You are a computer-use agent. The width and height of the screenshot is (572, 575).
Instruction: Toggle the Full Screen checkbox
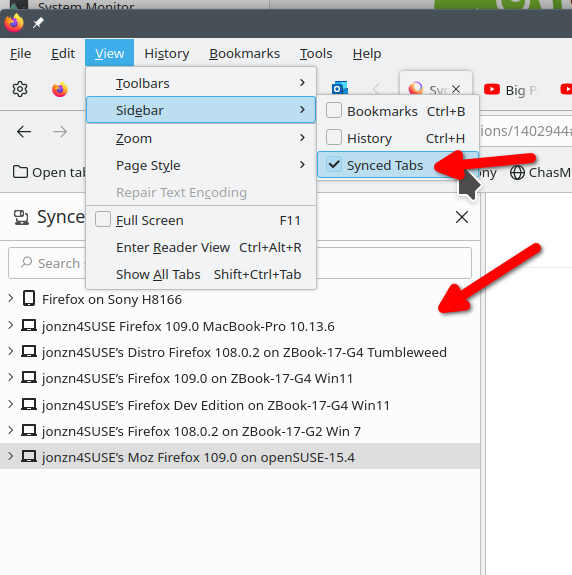(103, 220)
